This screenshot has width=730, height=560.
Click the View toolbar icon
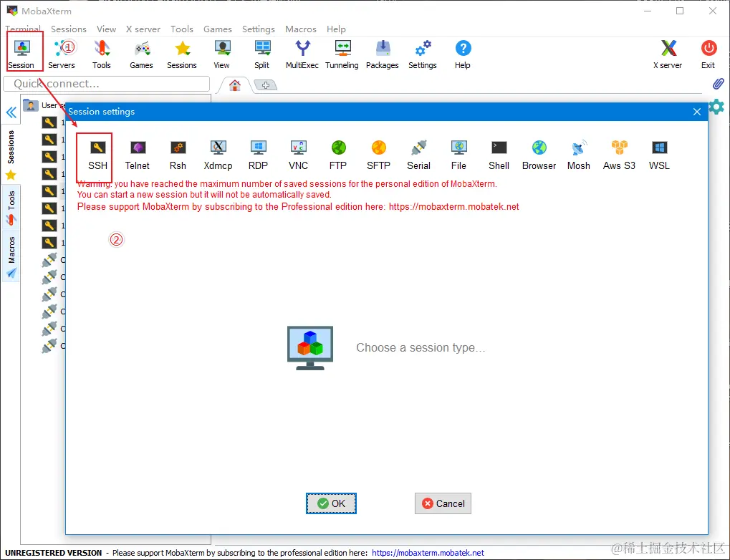[x=221, y=54]
